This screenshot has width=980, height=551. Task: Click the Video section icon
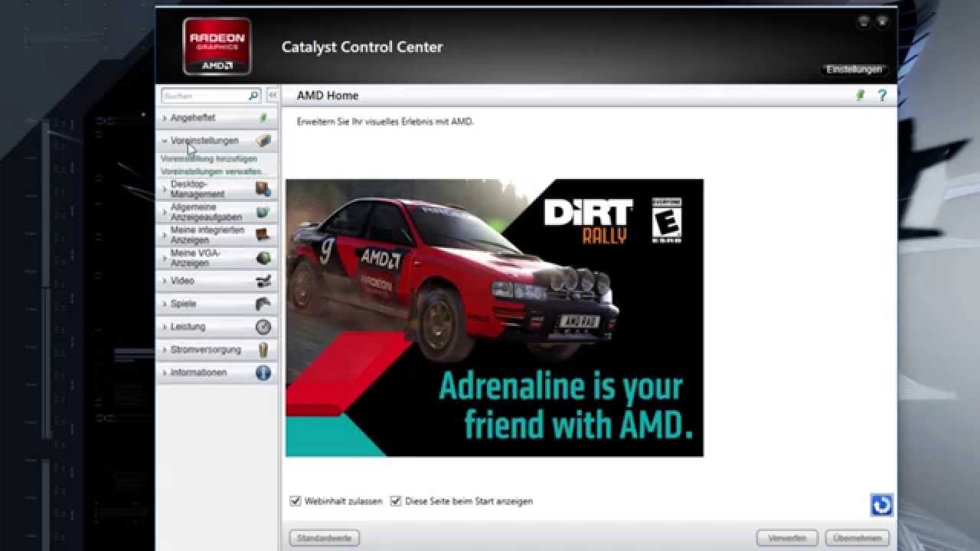263,281
